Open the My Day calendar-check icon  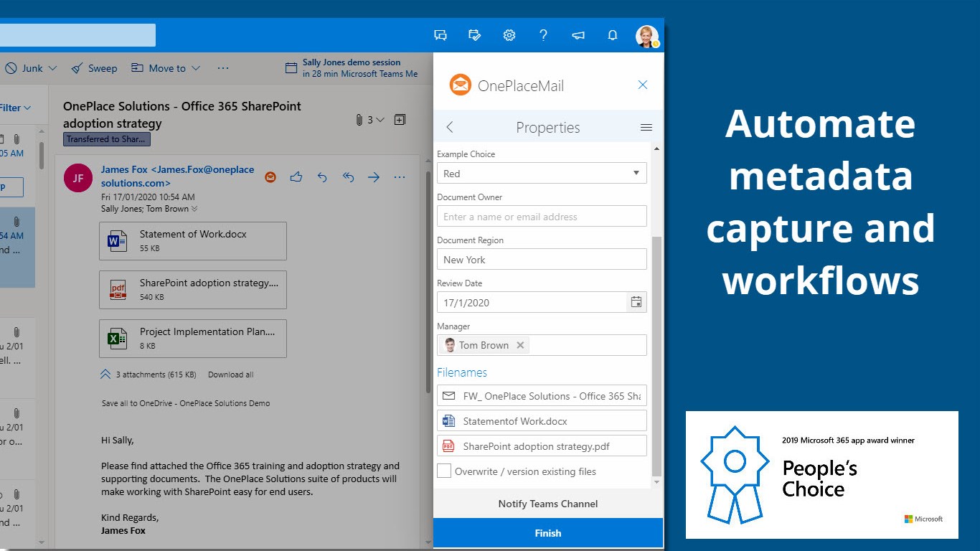click(474, 35)
